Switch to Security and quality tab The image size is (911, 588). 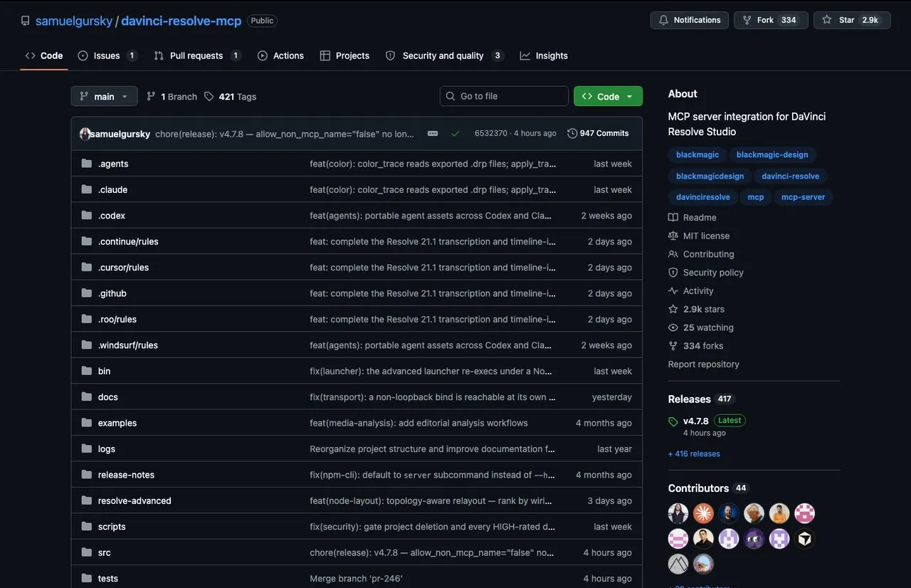tap(445, 56)
